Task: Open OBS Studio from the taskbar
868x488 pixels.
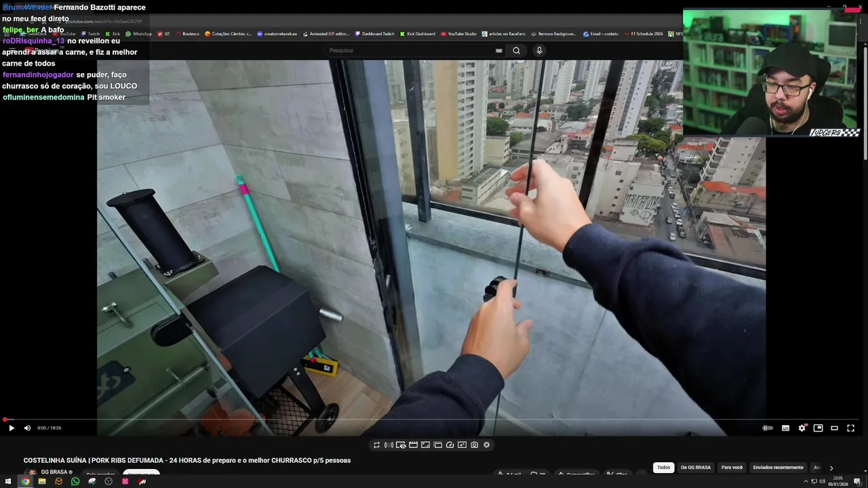Action: [x=108, y=481]
